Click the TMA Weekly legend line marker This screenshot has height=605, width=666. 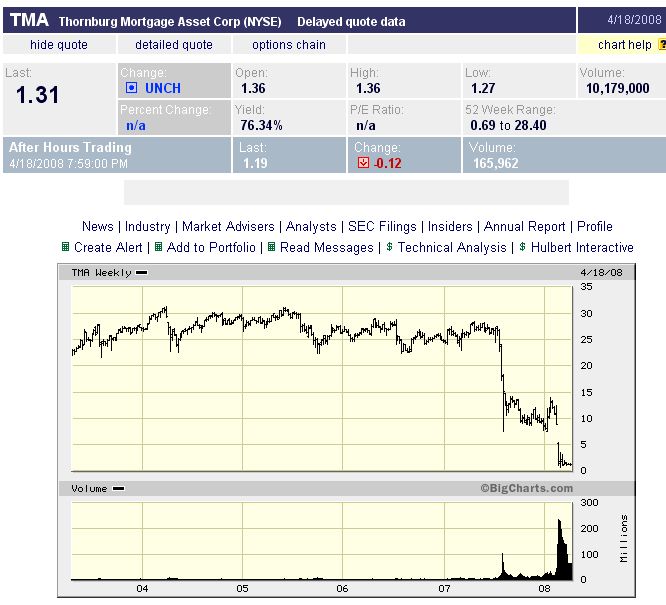point(141,273)
